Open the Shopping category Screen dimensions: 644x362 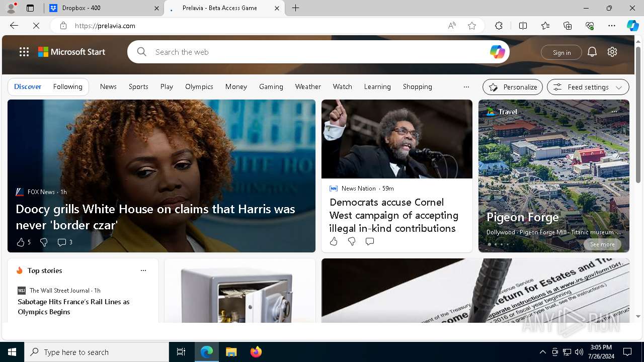tap(418, 86)
